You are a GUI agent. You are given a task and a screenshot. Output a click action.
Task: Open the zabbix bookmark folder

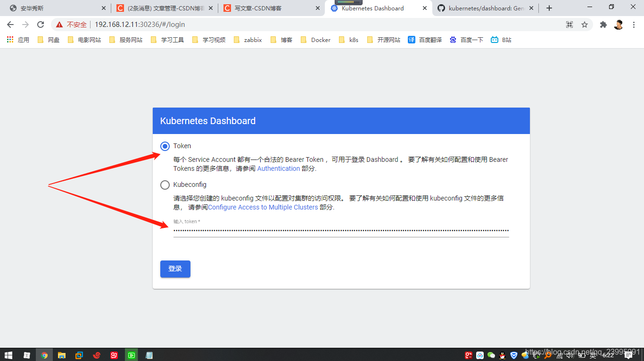click(x=248, y=40)
